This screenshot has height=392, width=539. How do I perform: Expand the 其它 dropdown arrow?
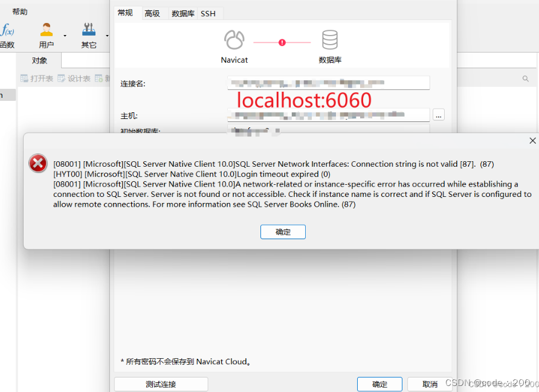pos(107,36)
